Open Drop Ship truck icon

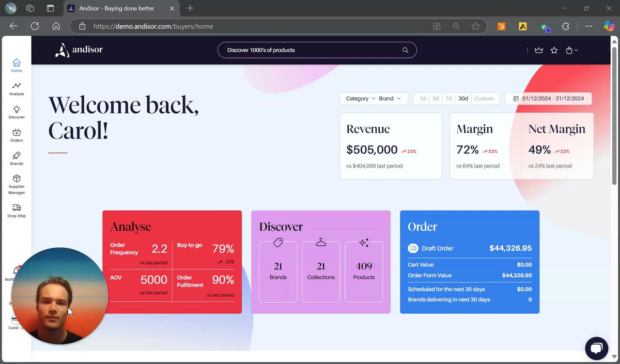pos(16,208)
